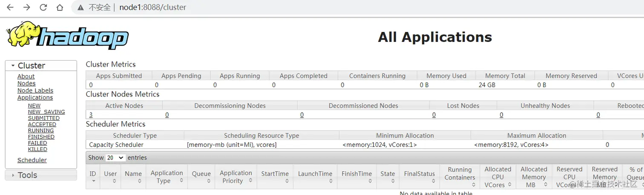Sort by the User column header

tap(110, 177)
